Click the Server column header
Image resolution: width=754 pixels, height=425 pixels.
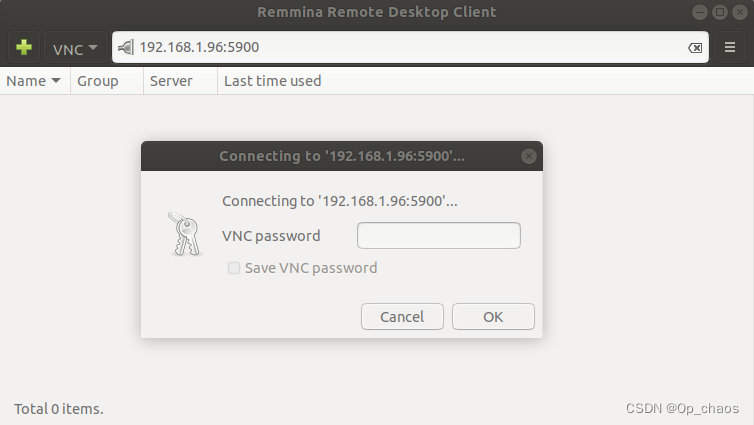[180, 81]
